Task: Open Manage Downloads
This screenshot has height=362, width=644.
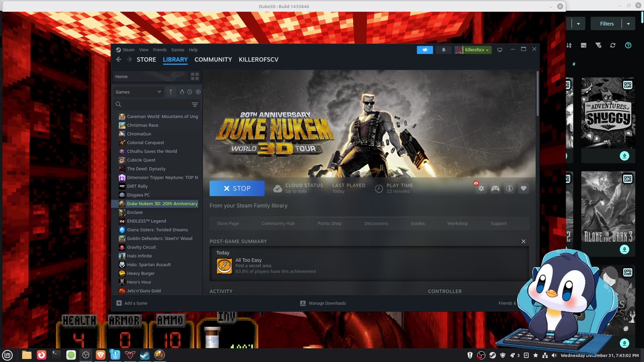Action: pos(323,303)
